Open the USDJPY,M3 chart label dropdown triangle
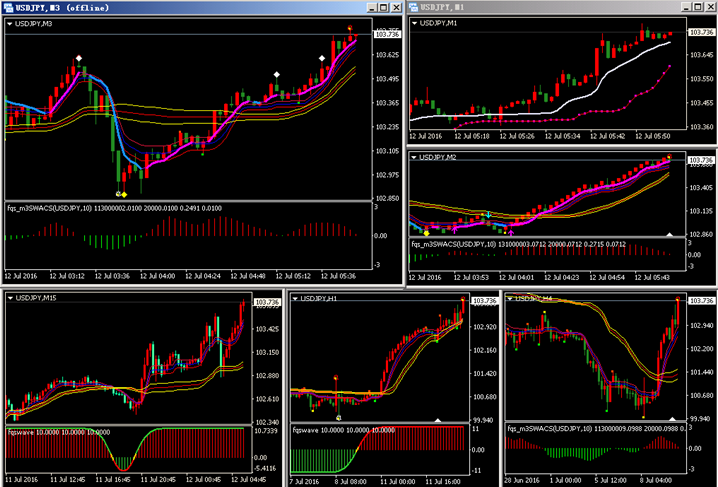 point(10,24)
